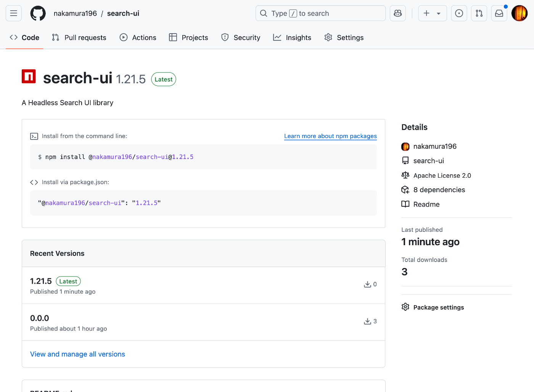
Task: Switch to the Pull requests tab
Action: pyautogui.click(x=79, y=37)
